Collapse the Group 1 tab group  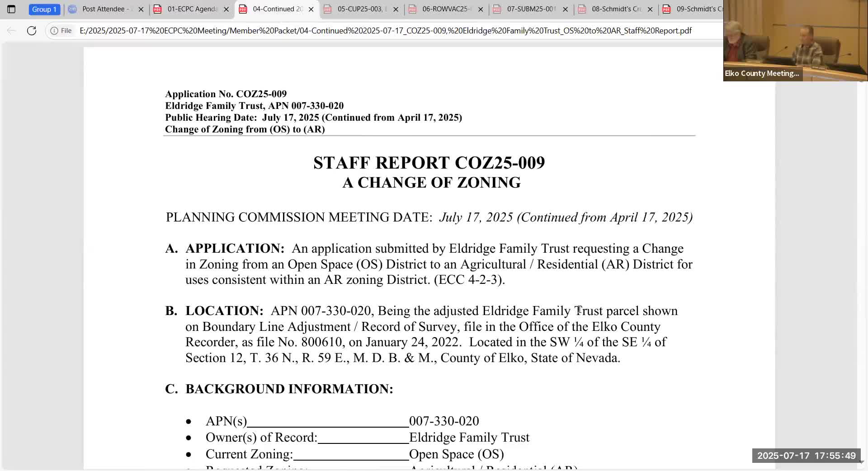[x=44, y=9]
